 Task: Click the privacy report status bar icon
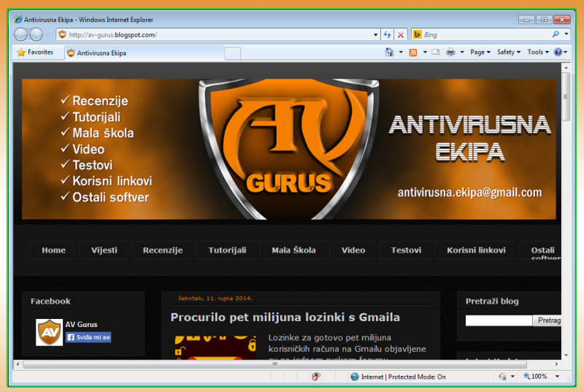pyautogui.click(x=315, y=377)
